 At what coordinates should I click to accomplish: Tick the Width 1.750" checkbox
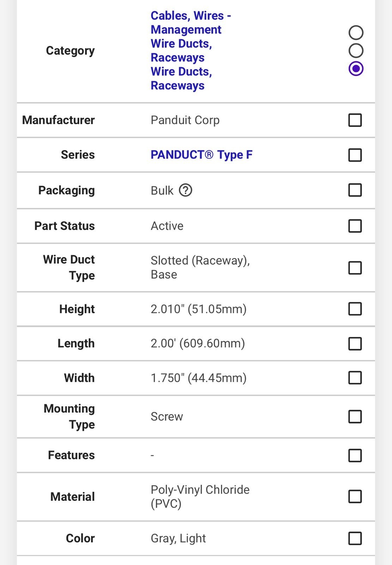coord(355,378)
